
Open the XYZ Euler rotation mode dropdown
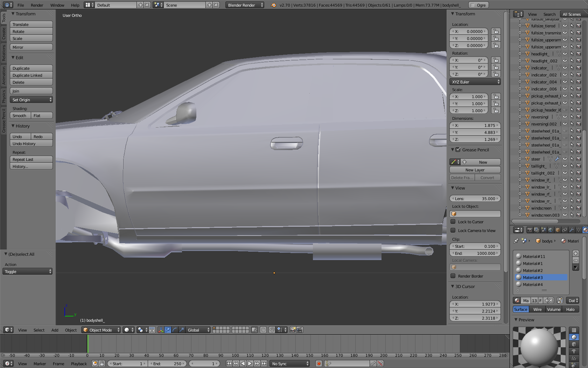[475, 82]
